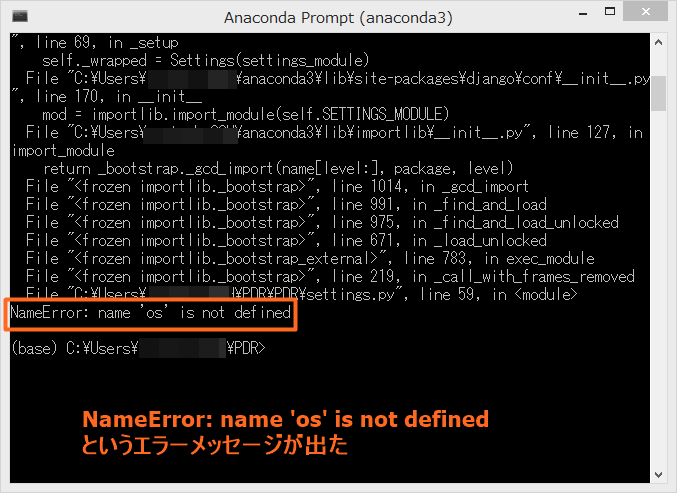
Task: Click the line 69, in _setup text
Action: [x=107, y=42]
